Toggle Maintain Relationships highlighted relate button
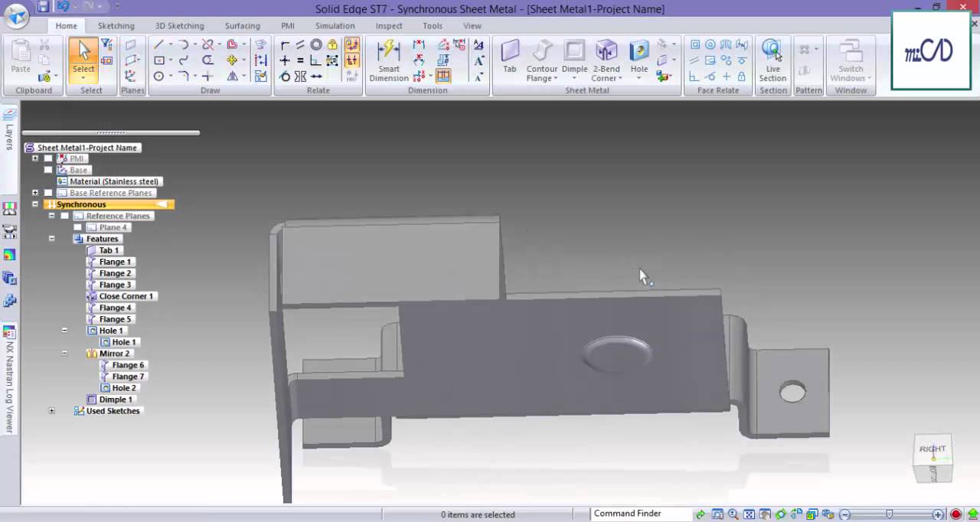Screen dimensions: 980x522 click(352, 45)
